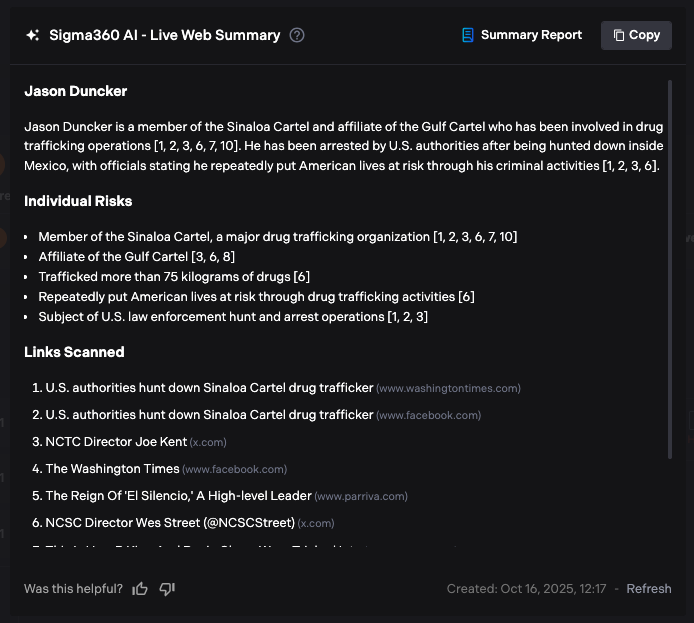Open NCSC Director Wes Street link
This screenshot has width=694, height=623.
[x=170, y=523]
